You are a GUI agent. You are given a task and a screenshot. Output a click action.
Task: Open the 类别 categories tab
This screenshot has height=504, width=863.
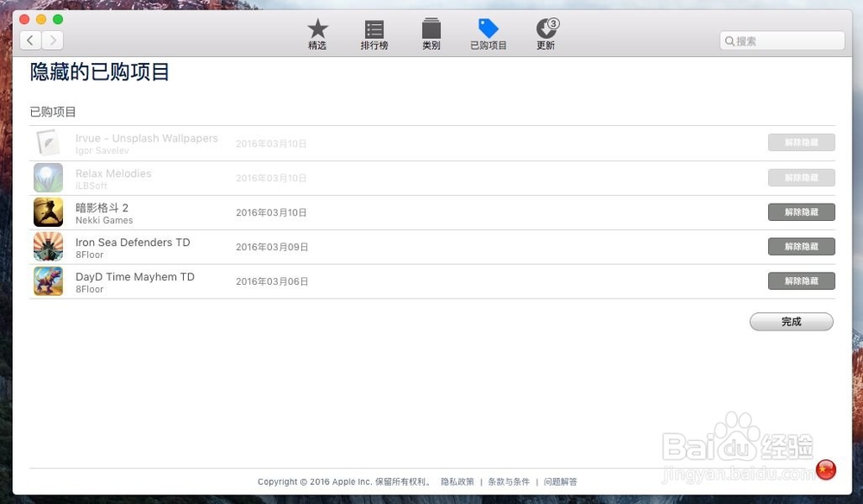(x=431, y=35)
